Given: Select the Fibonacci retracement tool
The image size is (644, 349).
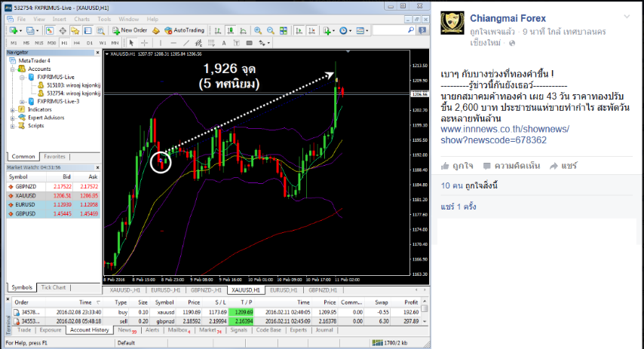Looking at the screenshot, I should [x=211, y=43].
